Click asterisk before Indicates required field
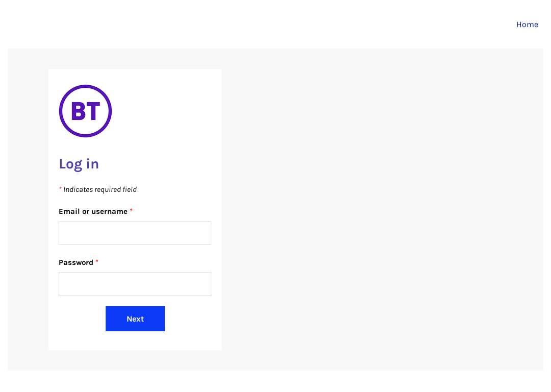The image size is (551, 392). 60,188
